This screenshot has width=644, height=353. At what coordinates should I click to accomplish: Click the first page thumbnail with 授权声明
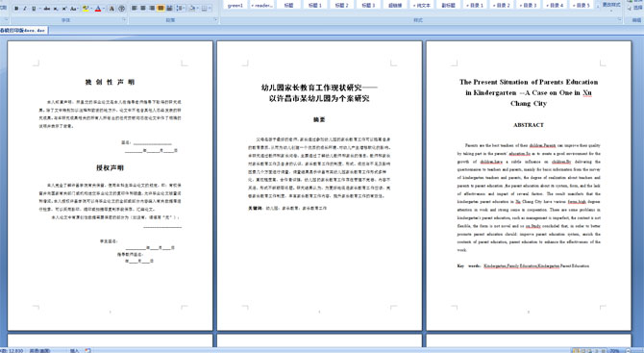tap(111, 186)
